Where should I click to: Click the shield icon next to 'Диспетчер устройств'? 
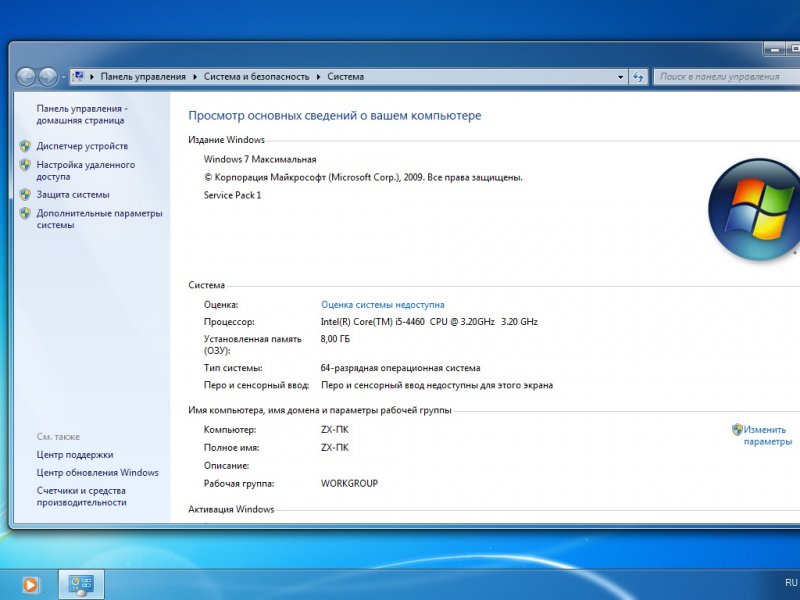click(x=25, y=146)
